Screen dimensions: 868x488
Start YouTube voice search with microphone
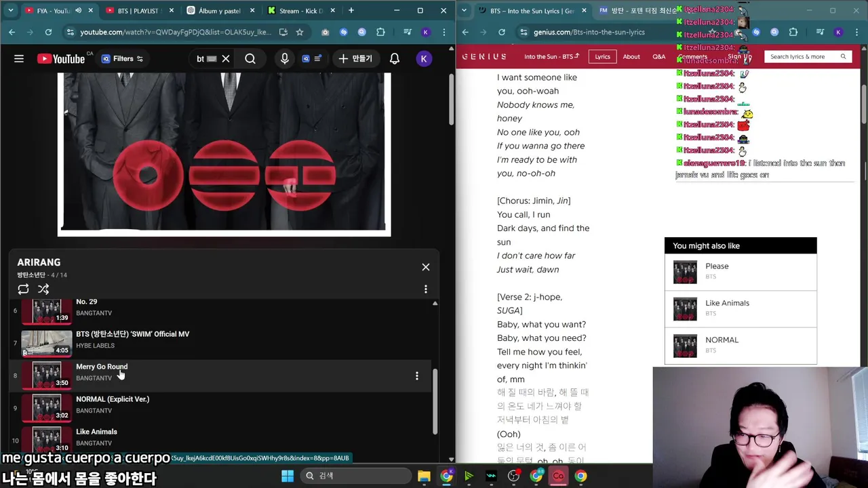[285, 59]
